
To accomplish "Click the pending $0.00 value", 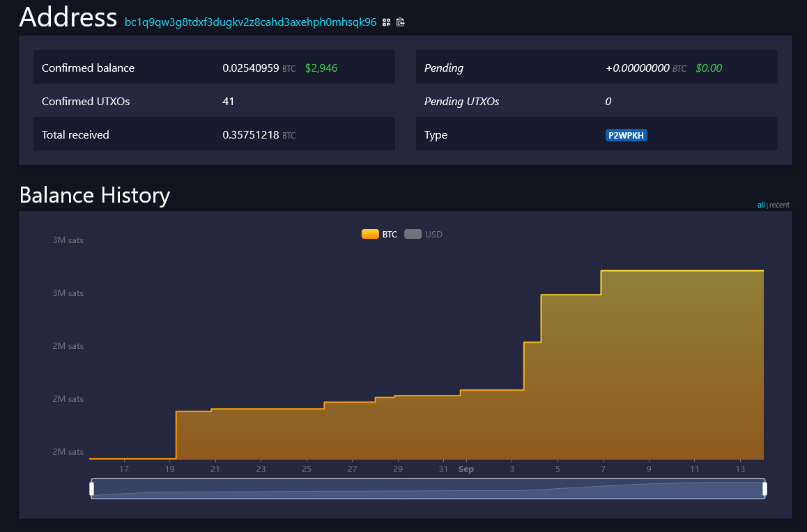I will tap(709, 68).
